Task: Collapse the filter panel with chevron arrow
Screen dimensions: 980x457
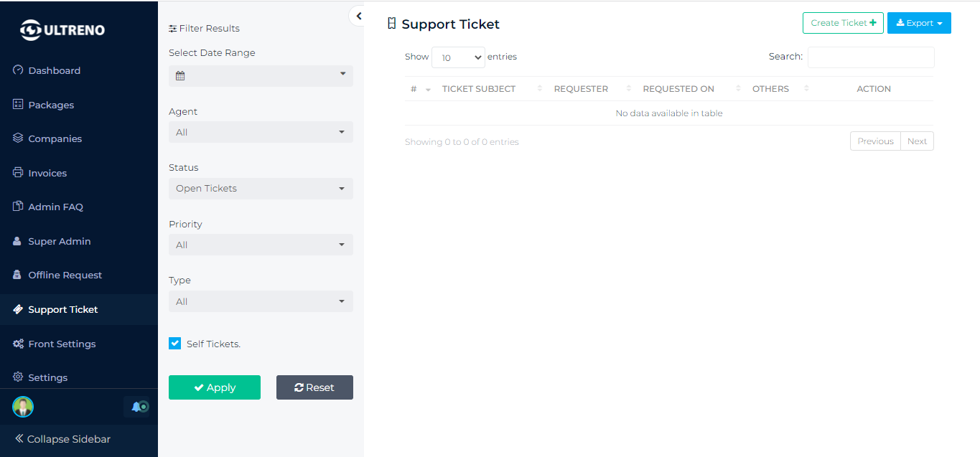Action: pyautogui.click(x=358, y=16)
